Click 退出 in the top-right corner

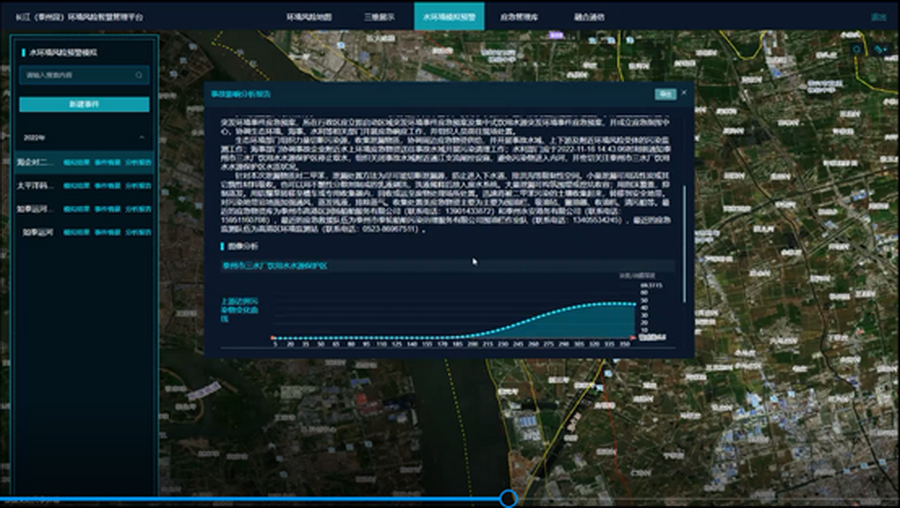[878, 17]
